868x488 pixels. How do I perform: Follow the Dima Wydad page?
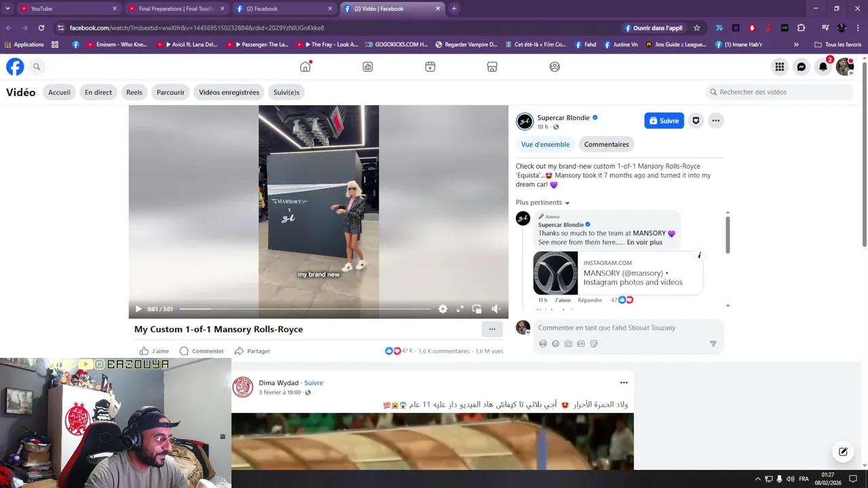(313, 383)
